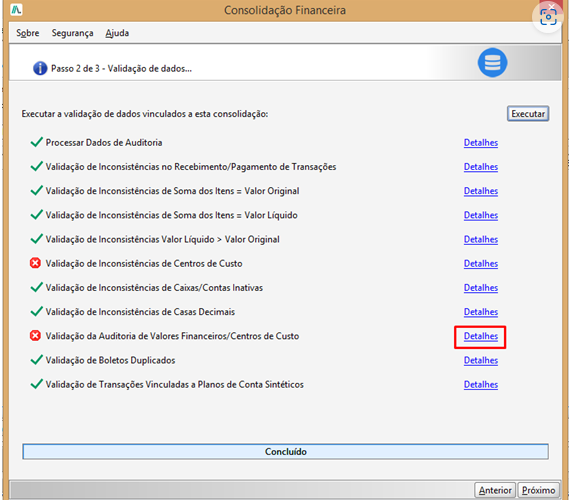Click the Concluído progress bar
Viewport: 572px width, 500px height.
(285, 451)
